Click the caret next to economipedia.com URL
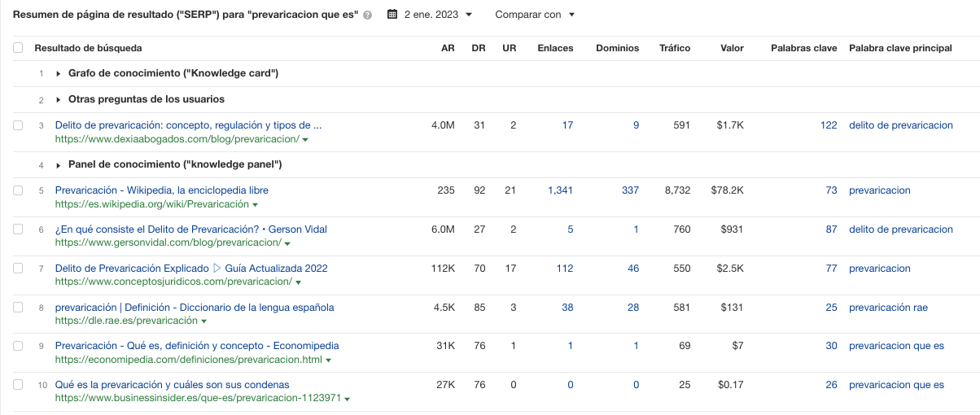This screenshot has width=980, height=415. click(x=328, y=360)
